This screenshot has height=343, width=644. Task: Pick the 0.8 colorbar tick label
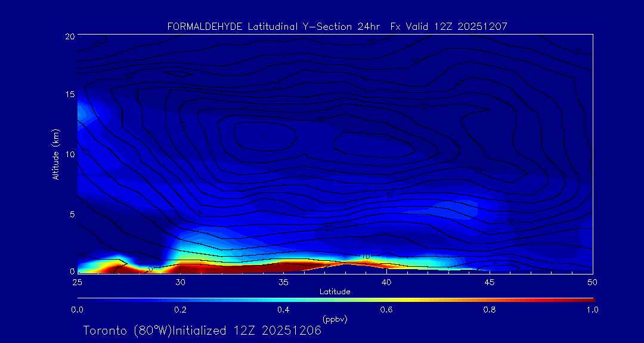(x=490, y=310)
